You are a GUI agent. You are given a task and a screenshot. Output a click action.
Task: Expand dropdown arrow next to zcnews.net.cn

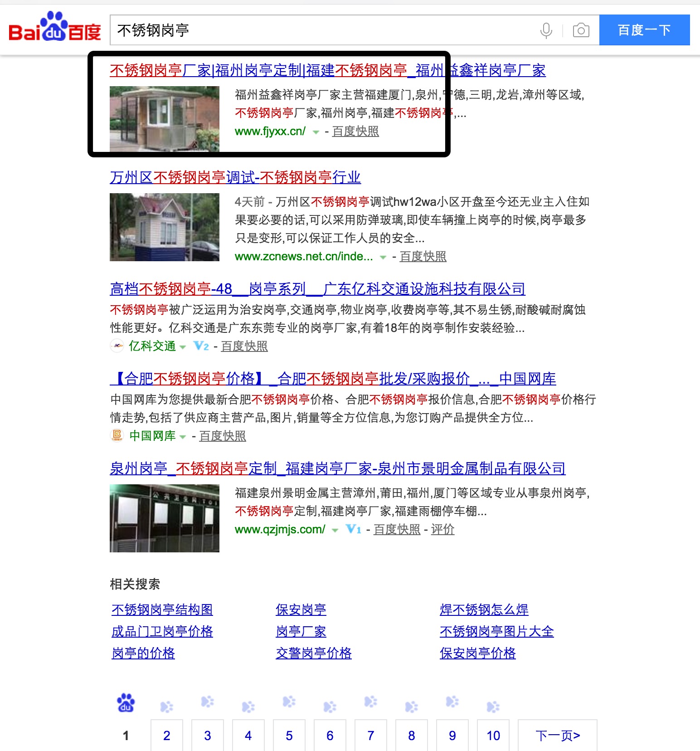[383, 257]
